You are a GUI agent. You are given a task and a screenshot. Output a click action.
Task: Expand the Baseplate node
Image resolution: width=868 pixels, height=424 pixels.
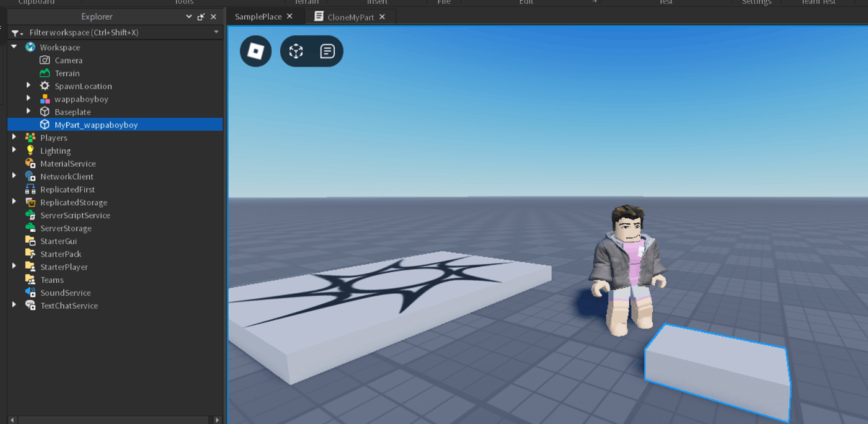tap(29, 112)
